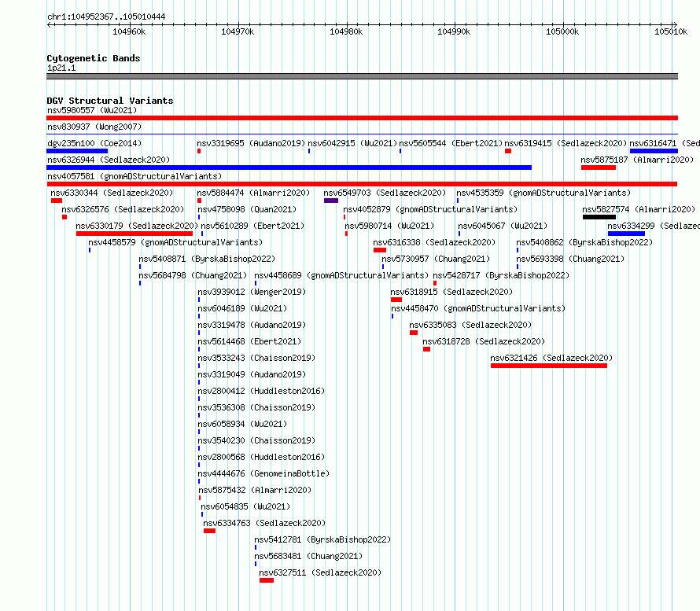The width and height of the screenshot is (700, 611).
Task: Click the 104990k ruler tick label
Action: click(454, 31)
